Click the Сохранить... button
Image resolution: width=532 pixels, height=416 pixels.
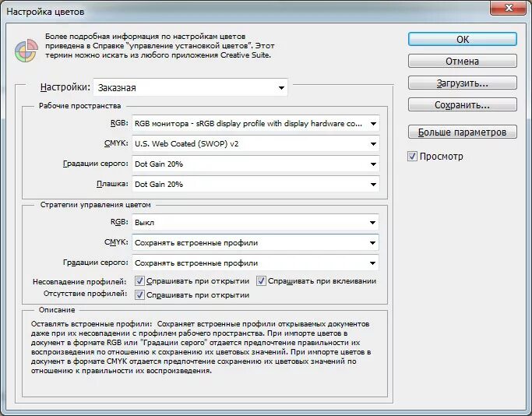[463, 105]
